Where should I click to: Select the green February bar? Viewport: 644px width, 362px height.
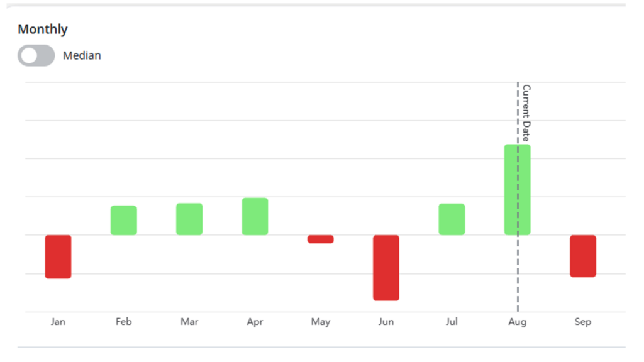coord(124,221)
